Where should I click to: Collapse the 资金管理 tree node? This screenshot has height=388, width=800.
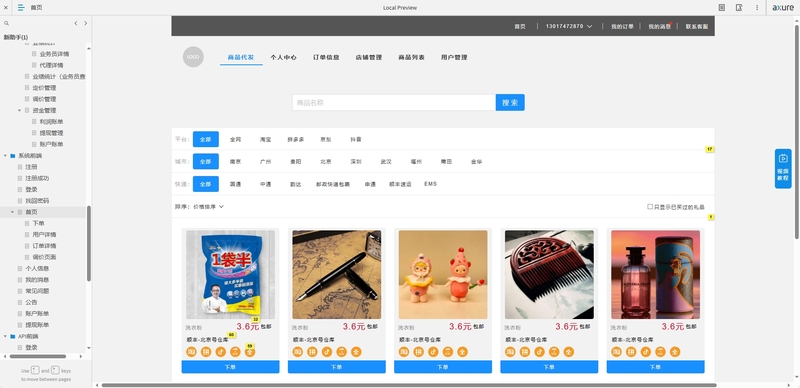[x=20, y=110]
